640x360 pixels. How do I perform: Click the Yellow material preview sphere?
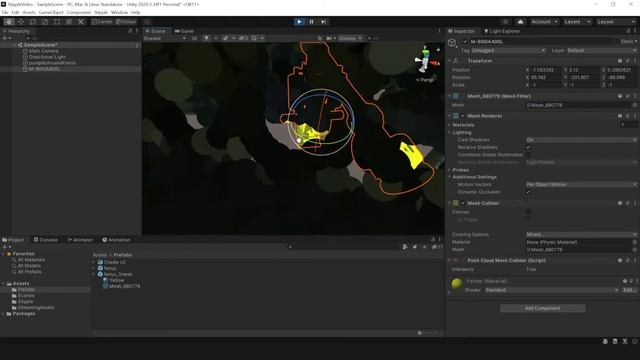click(457, 283)
